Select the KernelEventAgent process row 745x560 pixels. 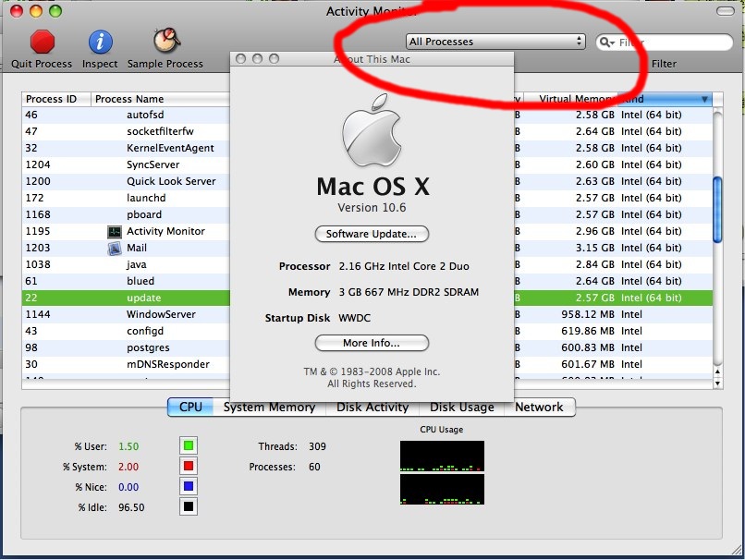pos(367,148)
